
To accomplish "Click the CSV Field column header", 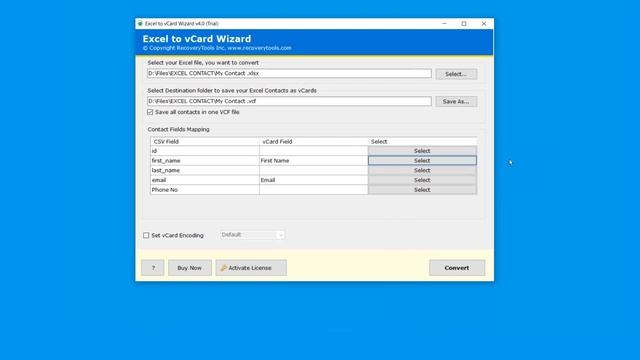I will pos(204,142).
